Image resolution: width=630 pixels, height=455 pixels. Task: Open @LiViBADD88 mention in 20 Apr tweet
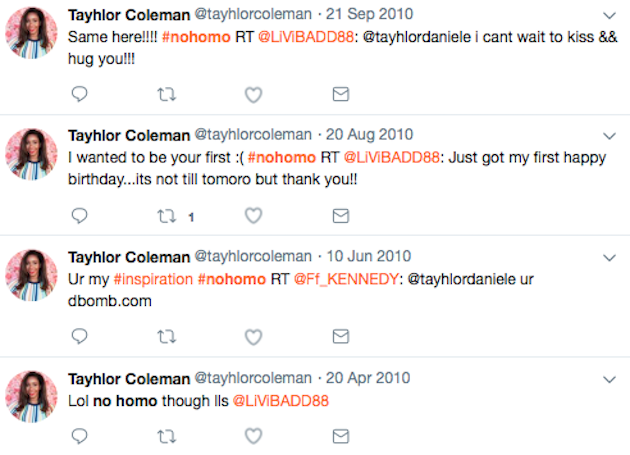(280, 401)
